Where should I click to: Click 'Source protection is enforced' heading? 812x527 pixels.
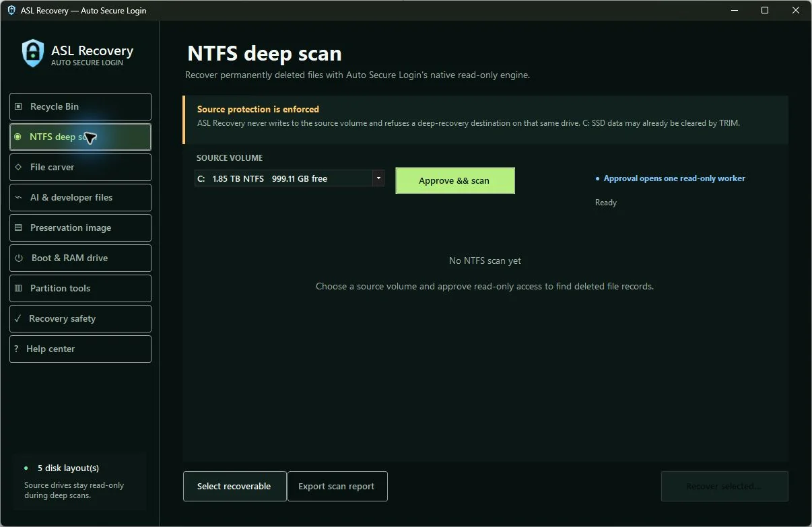(x=258, y=109)
